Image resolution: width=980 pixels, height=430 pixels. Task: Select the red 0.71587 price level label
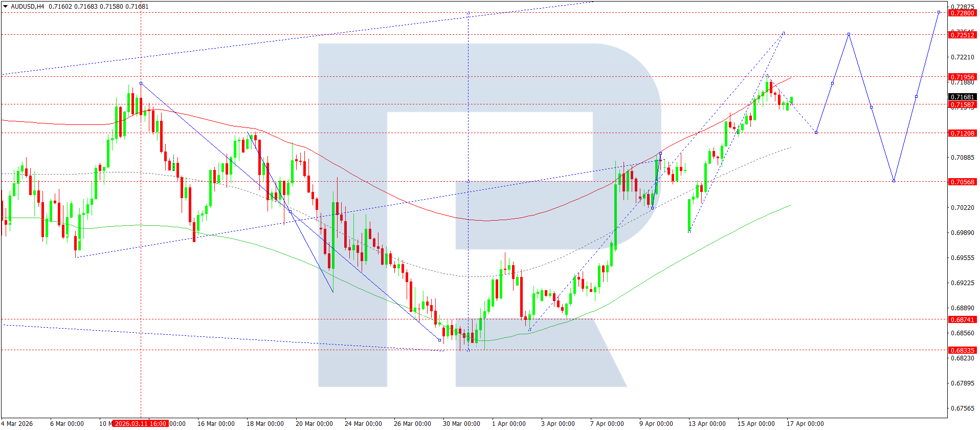click(962, 105)
